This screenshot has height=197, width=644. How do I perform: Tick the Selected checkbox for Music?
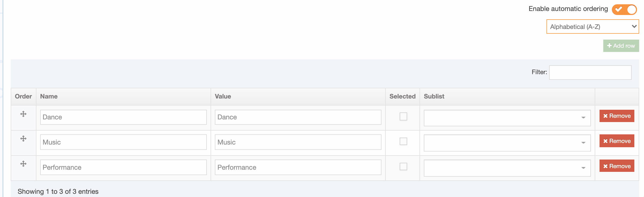coord(403,141)
